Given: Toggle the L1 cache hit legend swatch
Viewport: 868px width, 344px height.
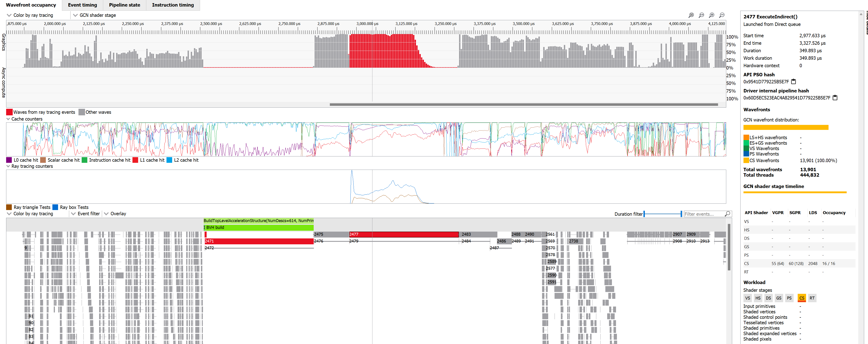Looking at the screenshot, I should point(135,160).
